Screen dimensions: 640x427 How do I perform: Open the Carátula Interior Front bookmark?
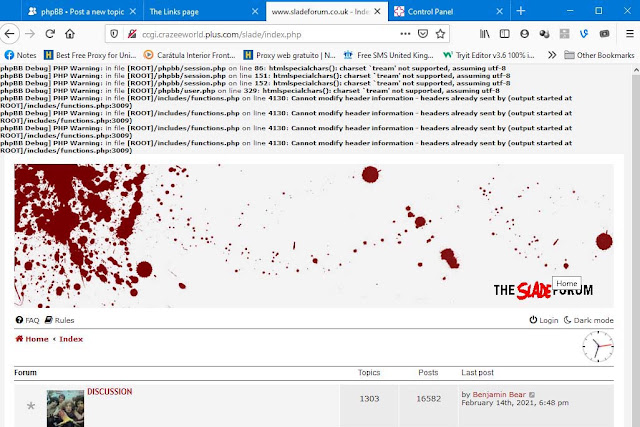click(190, 55)
